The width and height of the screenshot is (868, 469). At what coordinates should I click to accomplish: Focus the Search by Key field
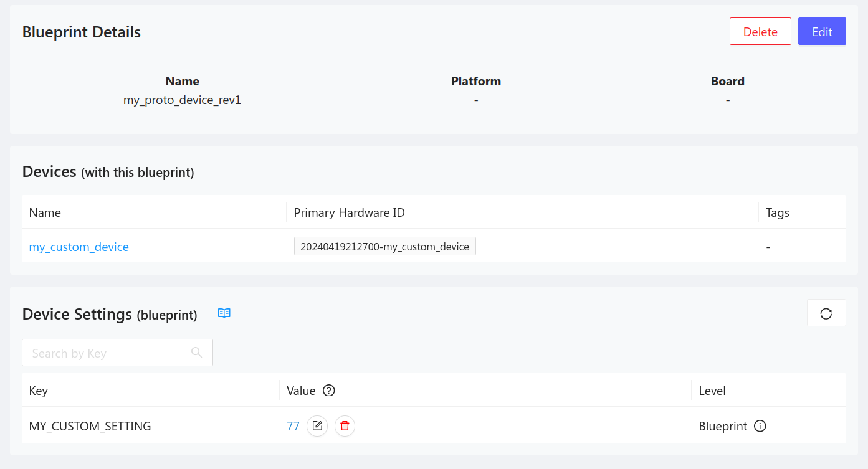click(106, 353)
